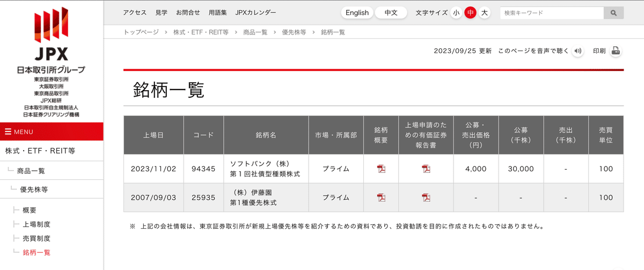Open SoftBank securities report PDF icon
644x270 pixels.
pos(426,169)
